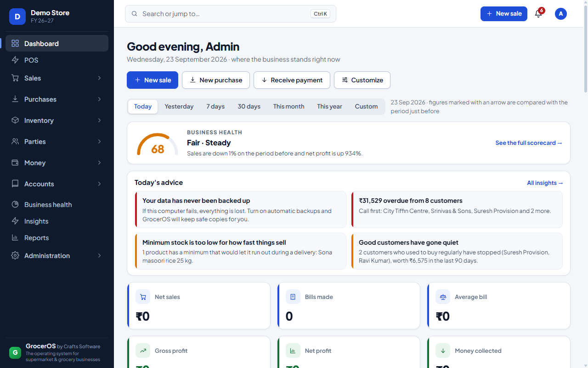Click the Ctrl K shortcut badge
The width and height of the screenshot is (588, 368).
click(x=320, y=14)
